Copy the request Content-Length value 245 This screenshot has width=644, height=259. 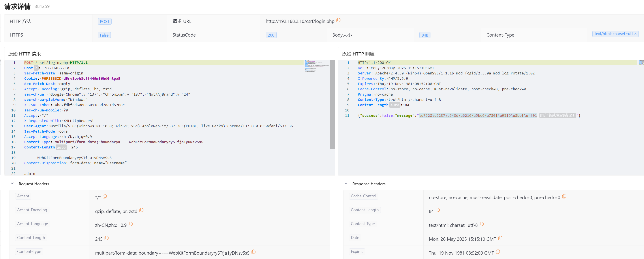pyautogui.click(x=107, y=238)
